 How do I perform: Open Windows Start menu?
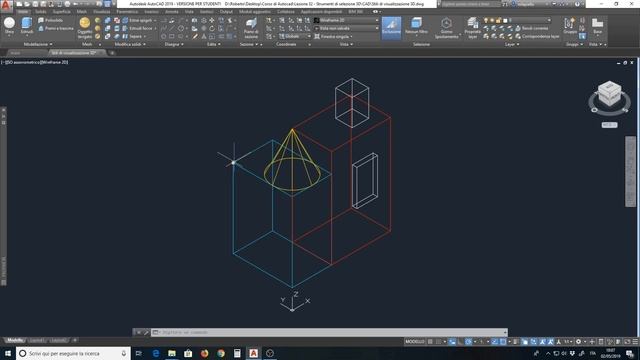(x=8, y=353)
